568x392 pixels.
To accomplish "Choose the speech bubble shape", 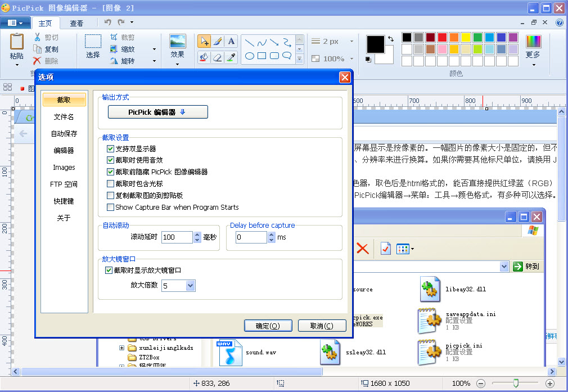I will click(x=287, y=56).
